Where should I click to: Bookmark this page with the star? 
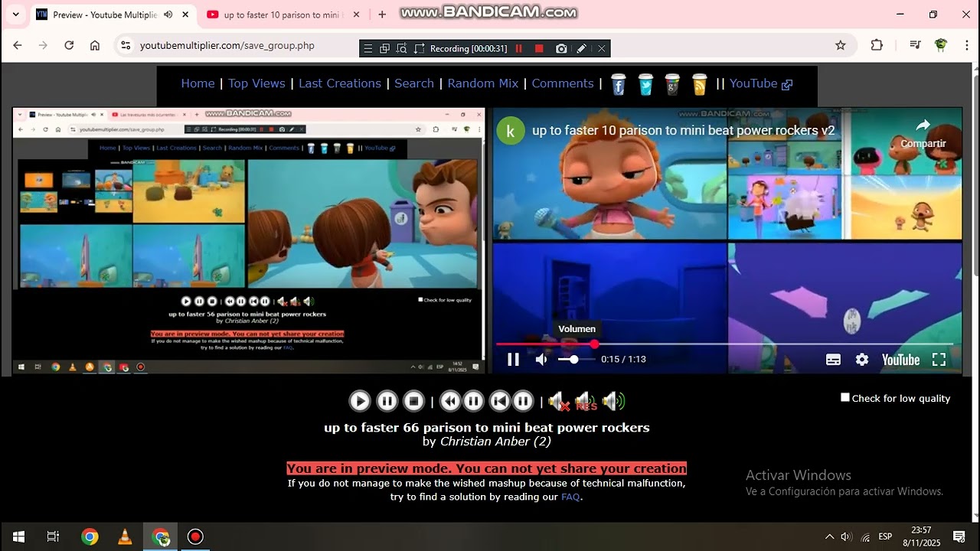click(841, 45)
